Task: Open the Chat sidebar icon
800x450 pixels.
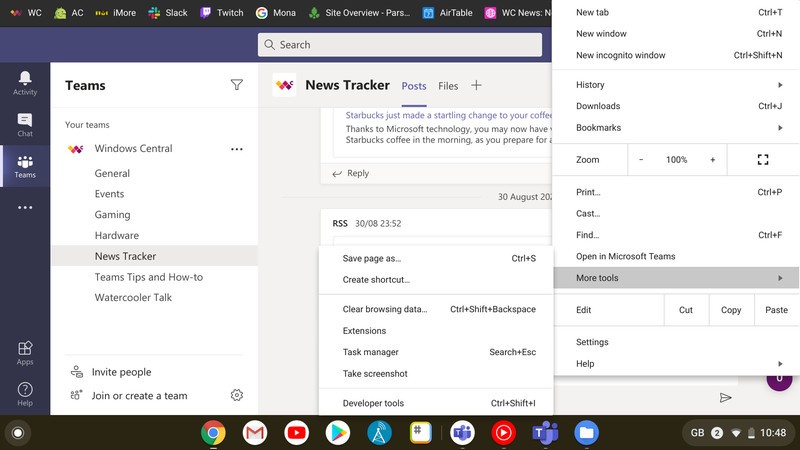Action: click(x=24, y=124)
